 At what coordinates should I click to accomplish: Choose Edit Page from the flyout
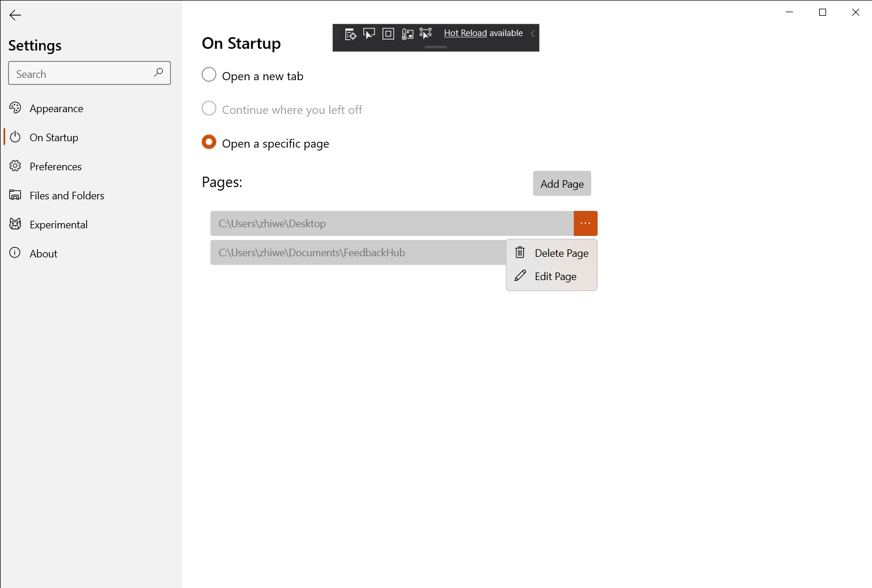(x=552, y=276)
